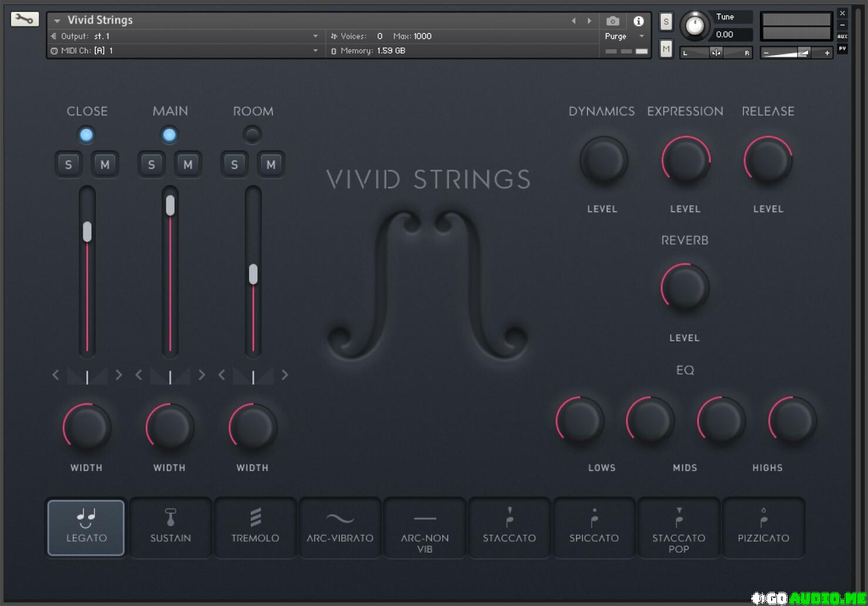This screenshot has height=606, width=868.
Task: Choose the Arc-Vibrato articulation
Action: tap(340, 527)
